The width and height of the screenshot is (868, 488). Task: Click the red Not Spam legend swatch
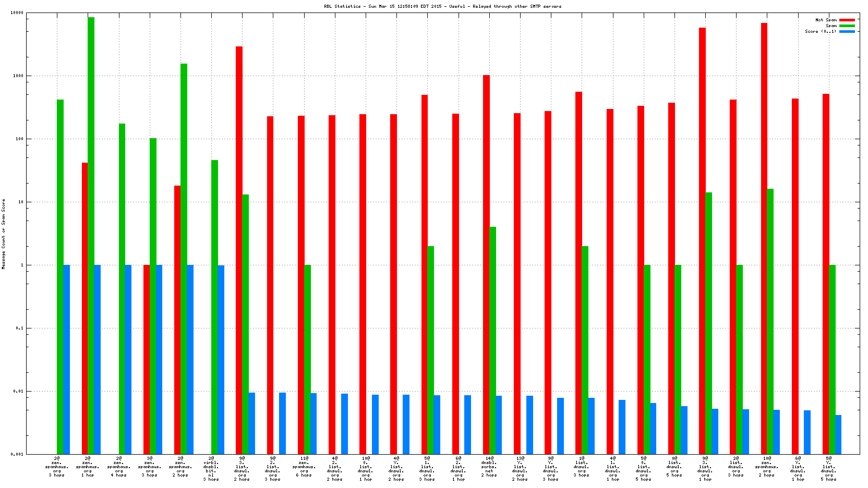[x=847, y=20]
